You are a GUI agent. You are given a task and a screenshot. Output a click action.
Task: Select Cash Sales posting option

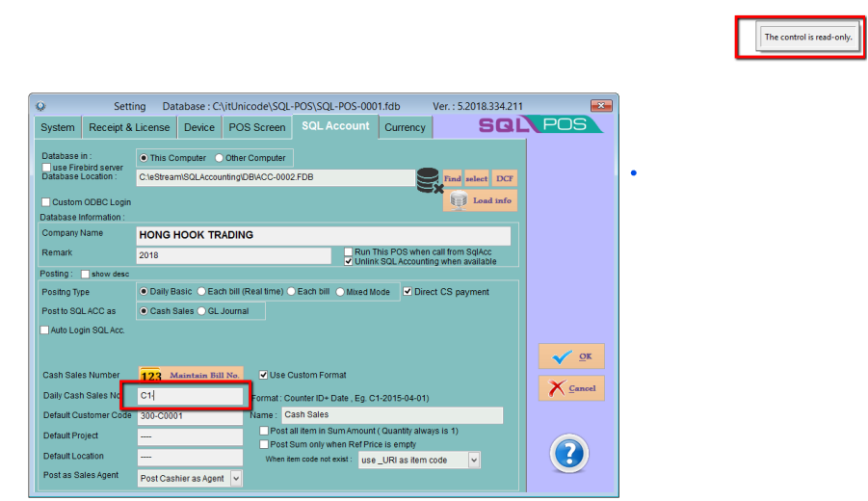point(167,311)
